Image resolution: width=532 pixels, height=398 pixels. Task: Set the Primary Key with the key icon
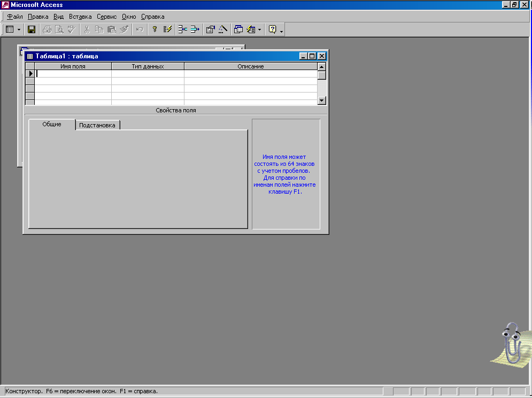155,29
